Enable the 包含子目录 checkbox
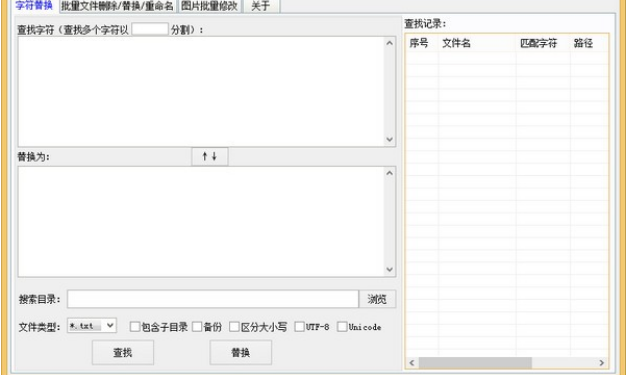This screenshot has width=632, height=375. coord(135,327)
